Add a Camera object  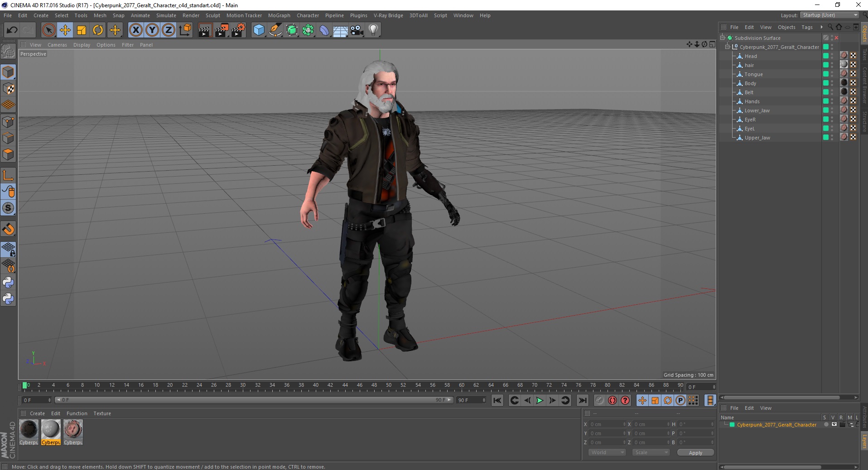click(x=357, y=30)
